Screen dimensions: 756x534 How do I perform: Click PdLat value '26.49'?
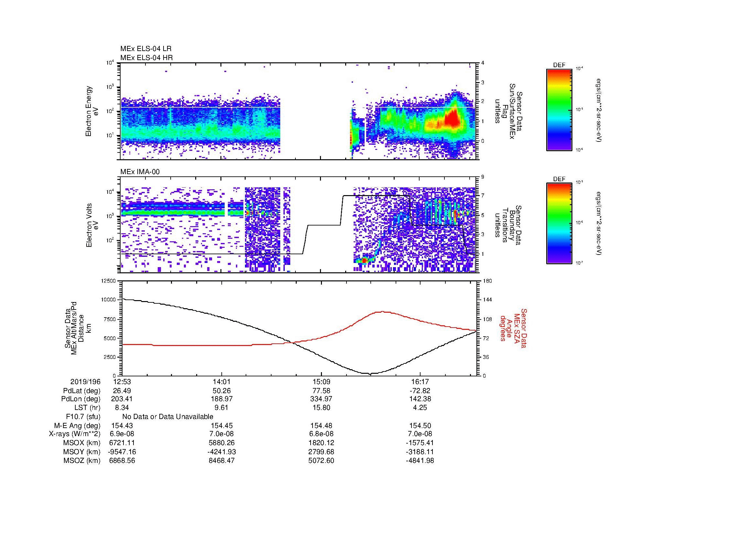[x=122, y=391]
